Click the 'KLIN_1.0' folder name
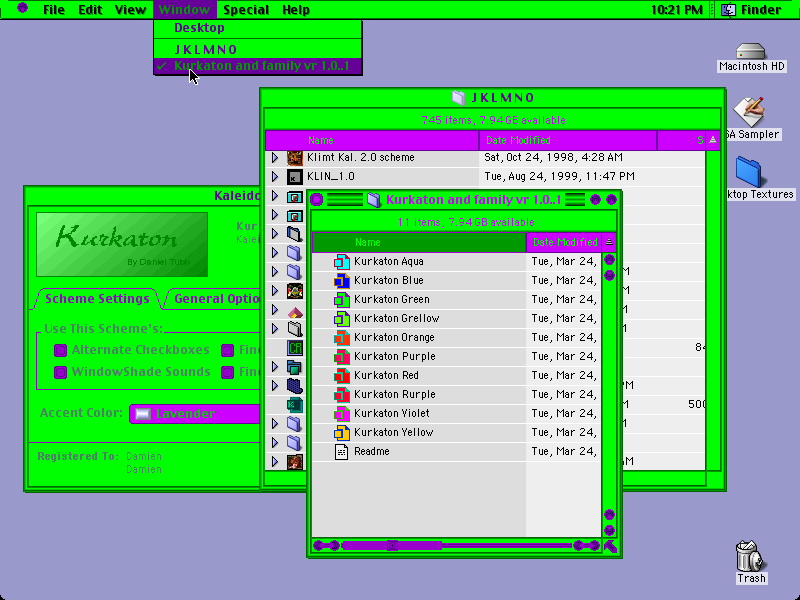800x600 pixels. [x=331, y=177]
